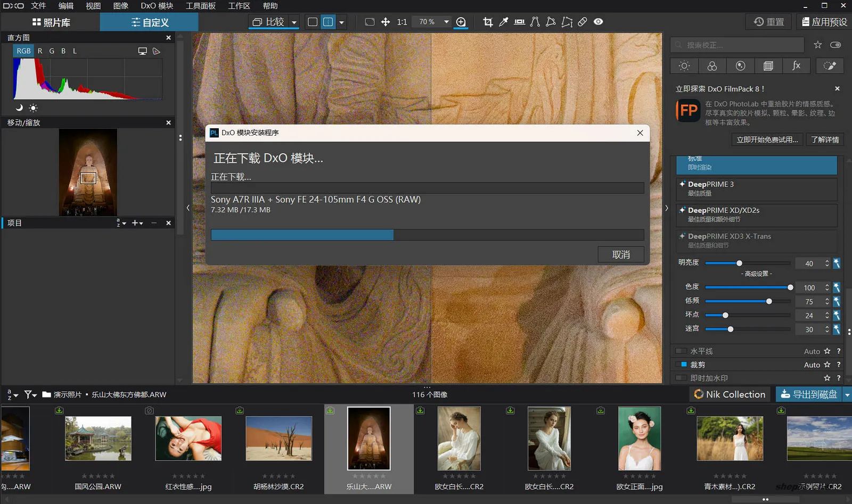Choose the repair bandage tool
The width and height of the screenshot is (852, 504).
click(583, 22)
